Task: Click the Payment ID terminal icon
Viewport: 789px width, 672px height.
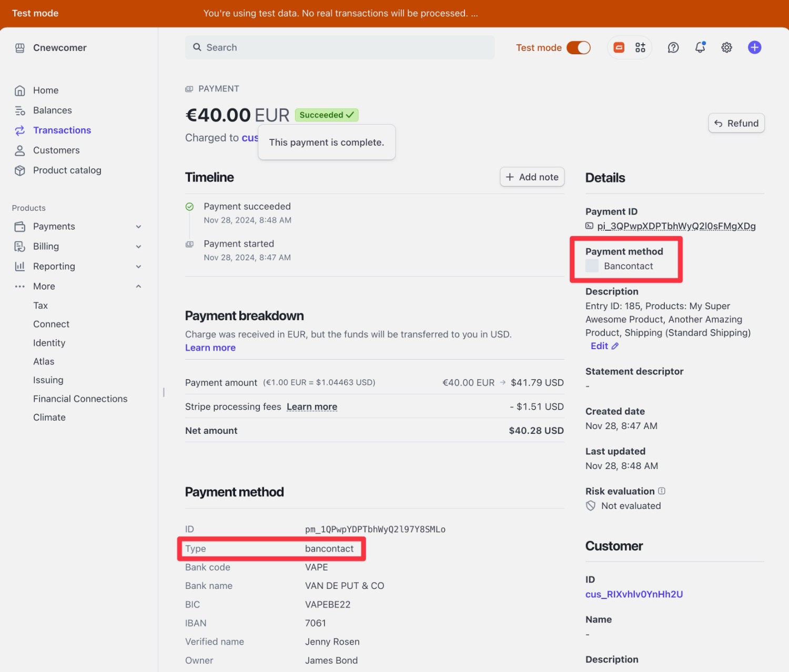Action: [x=590, y=226]
